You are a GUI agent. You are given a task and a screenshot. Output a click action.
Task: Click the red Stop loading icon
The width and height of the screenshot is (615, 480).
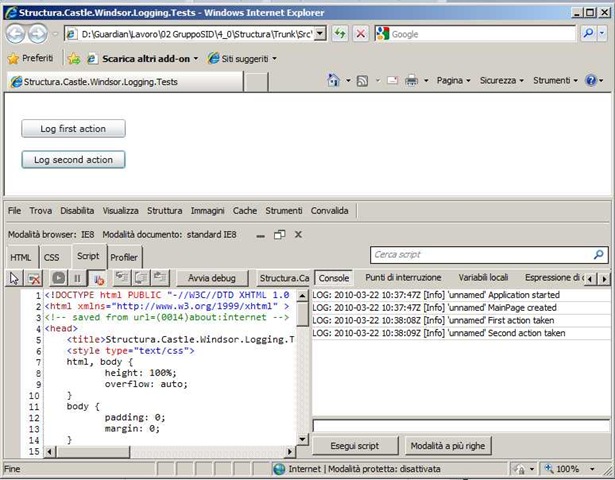pyautogui.click(x=360, y=34)
